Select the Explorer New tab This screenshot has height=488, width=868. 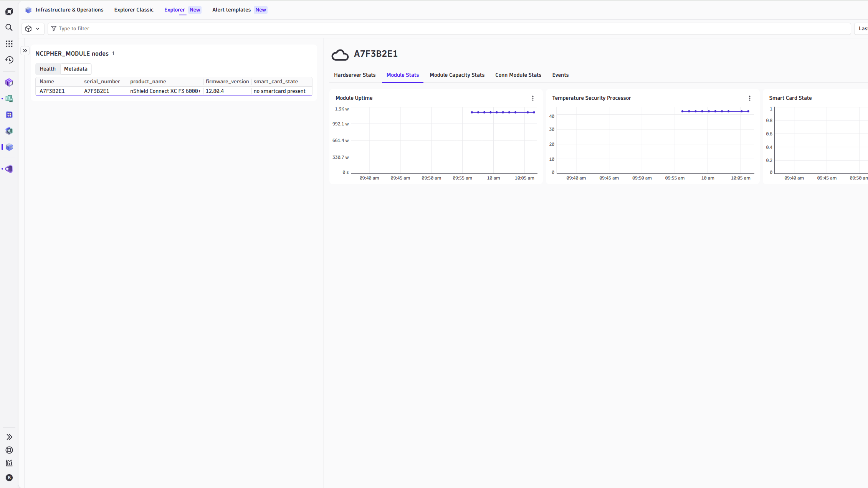[182, 10]
